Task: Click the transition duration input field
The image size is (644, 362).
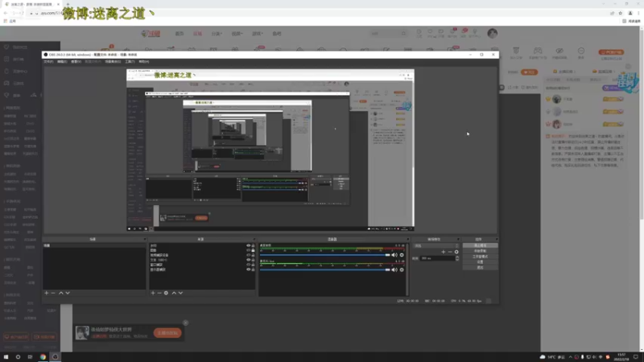Action: pyautogui.click(x=438, y=258)
